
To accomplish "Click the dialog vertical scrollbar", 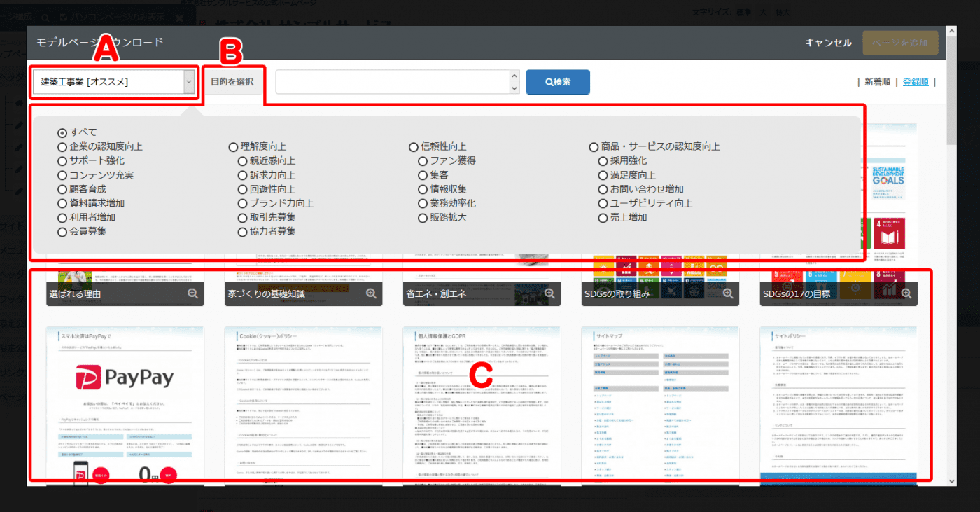I will pos(951,91).
